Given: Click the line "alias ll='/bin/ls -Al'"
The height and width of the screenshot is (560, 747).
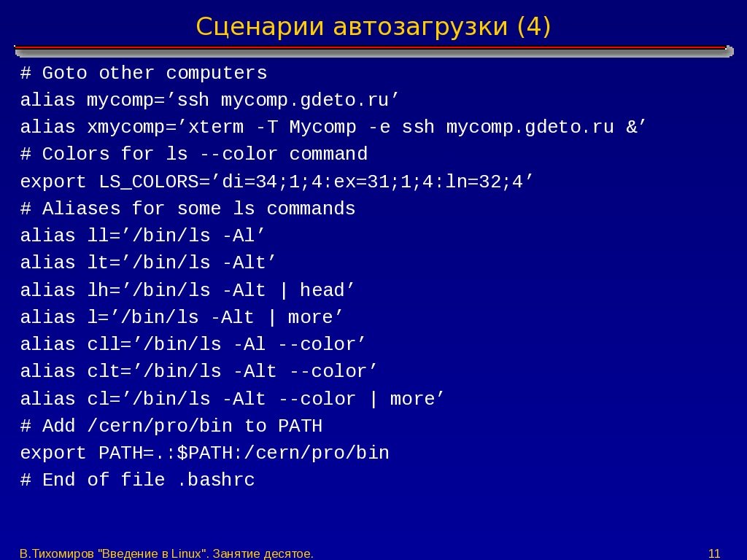Looking at the screenshot, I should 142,236.
